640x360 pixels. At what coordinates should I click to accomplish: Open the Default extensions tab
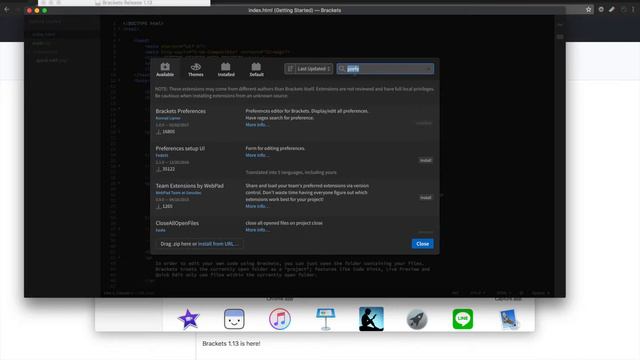256,69
